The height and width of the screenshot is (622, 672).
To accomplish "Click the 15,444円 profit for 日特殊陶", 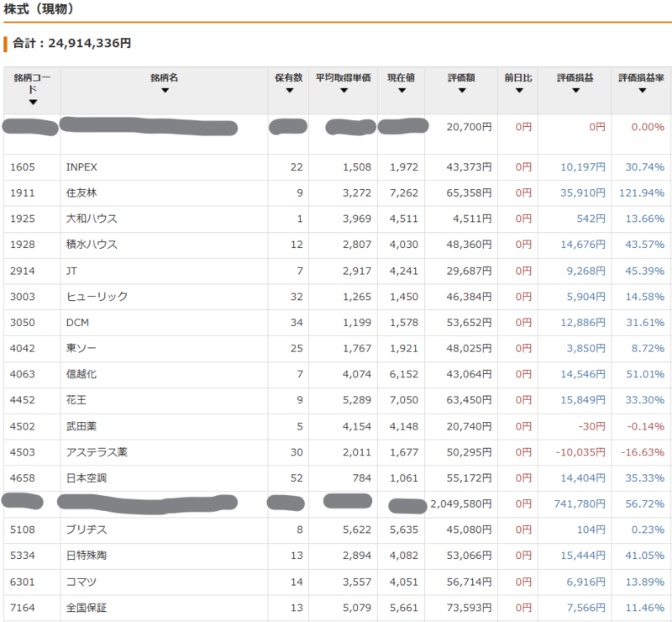I will 583,555.
